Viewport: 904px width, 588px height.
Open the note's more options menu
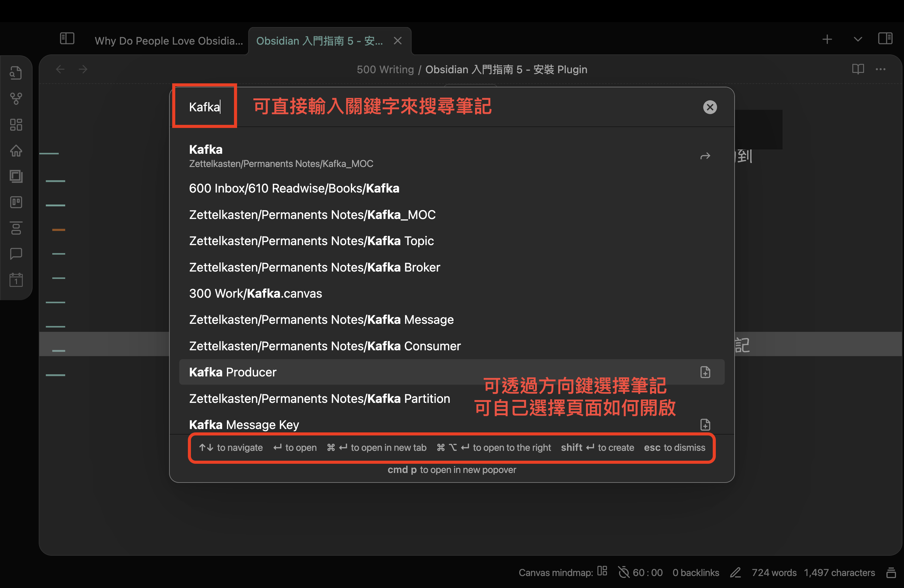[x=880, y=69]
